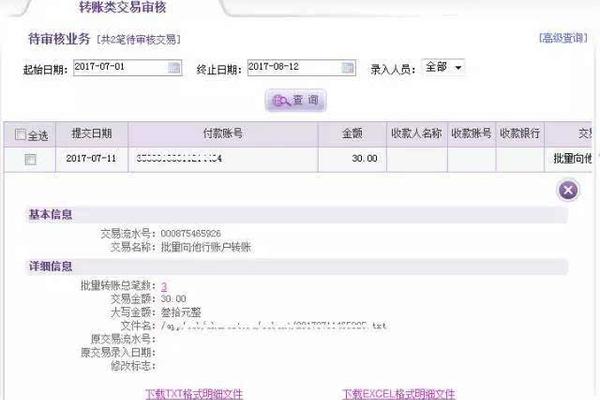The width and height of the screenshot is (600, 400).
Task: Click the 基本信息 section header
Action: 51,214
